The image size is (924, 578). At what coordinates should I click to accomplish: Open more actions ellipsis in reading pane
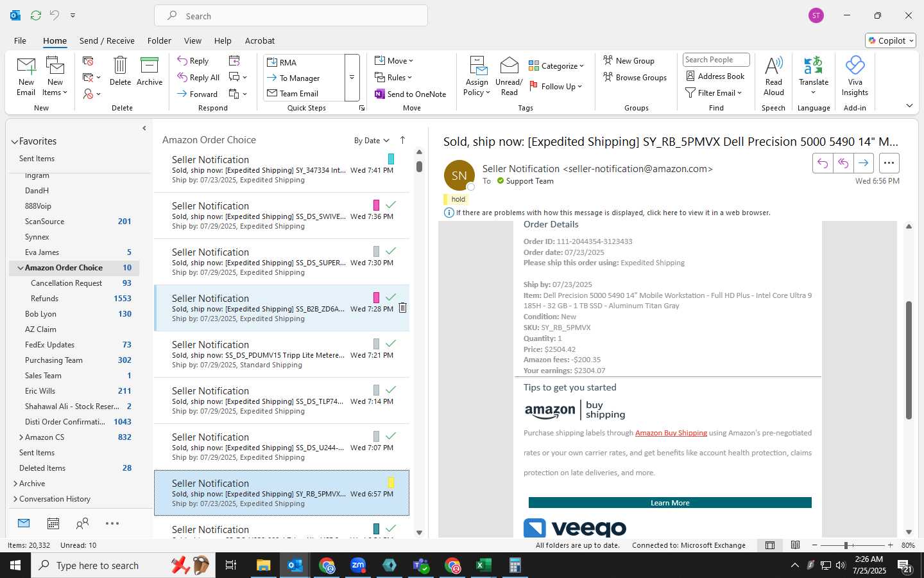(x=889, y=163)
